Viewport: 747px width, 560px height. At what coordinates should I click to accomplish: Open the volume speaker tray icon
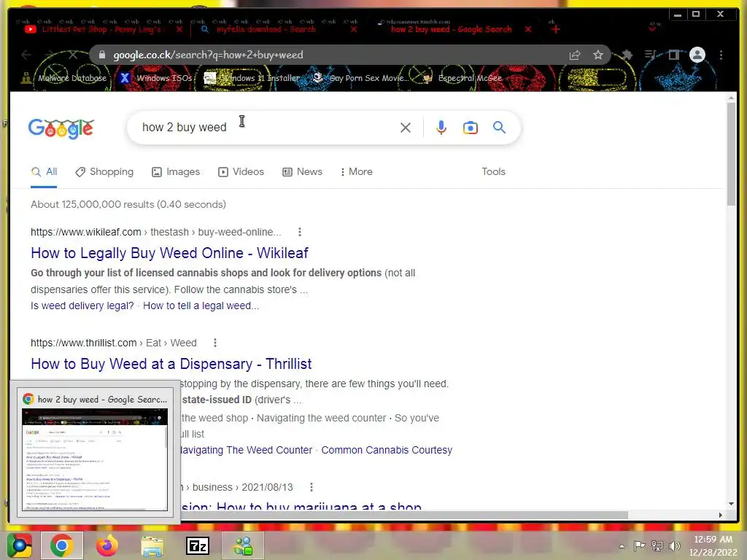pyautogui.click(x=674, y=545)
